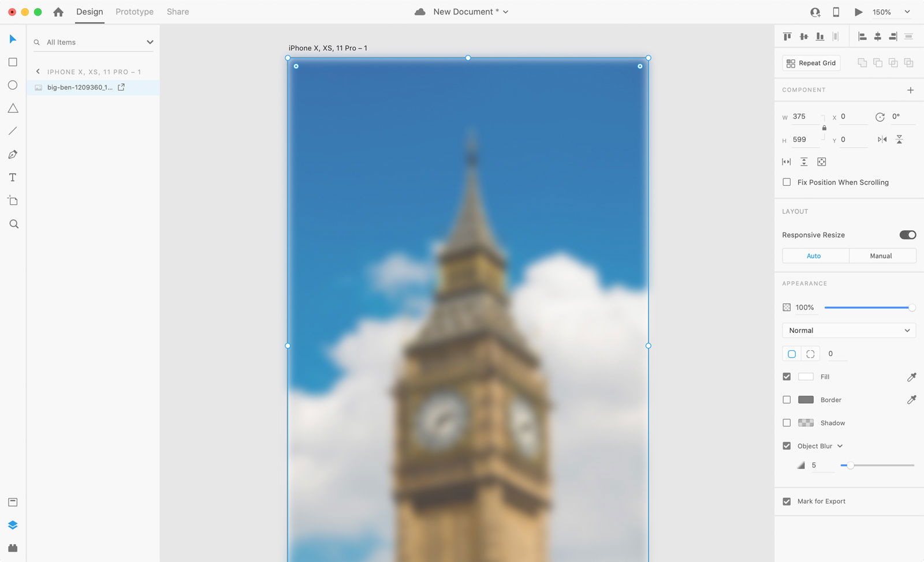
Task: Open the Shadow color swatch
Action: click(x=806, y=423)
